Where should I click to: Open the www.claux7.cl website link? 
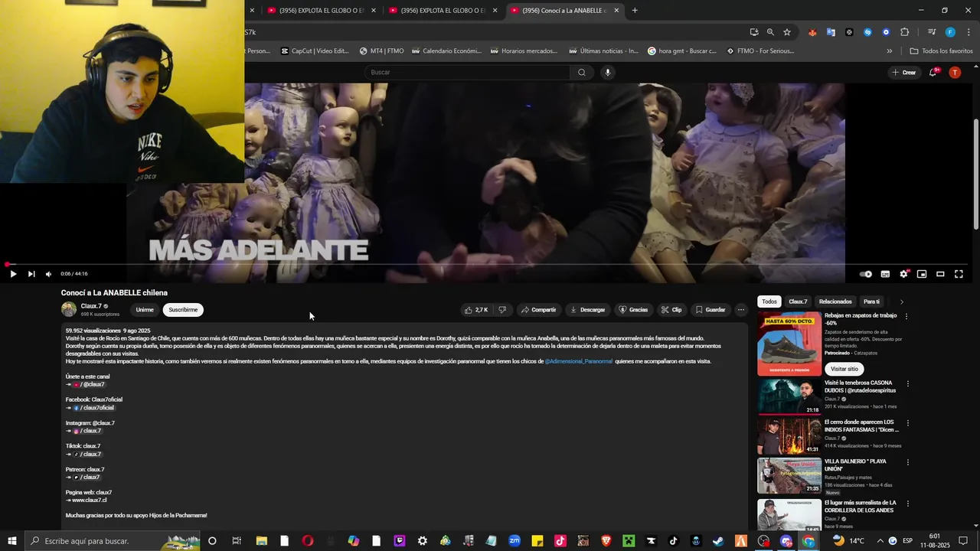click(x=90, y=500)
